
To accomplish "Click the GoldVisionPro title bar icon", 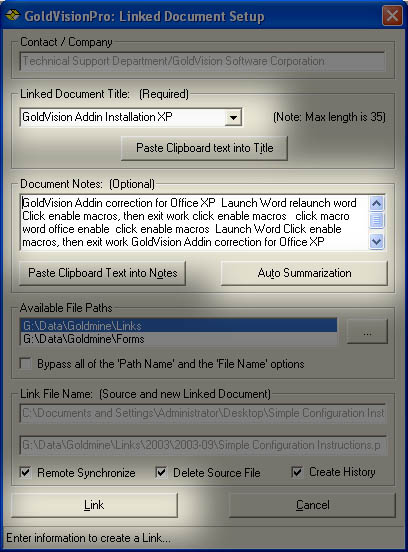I will [12, 15].
